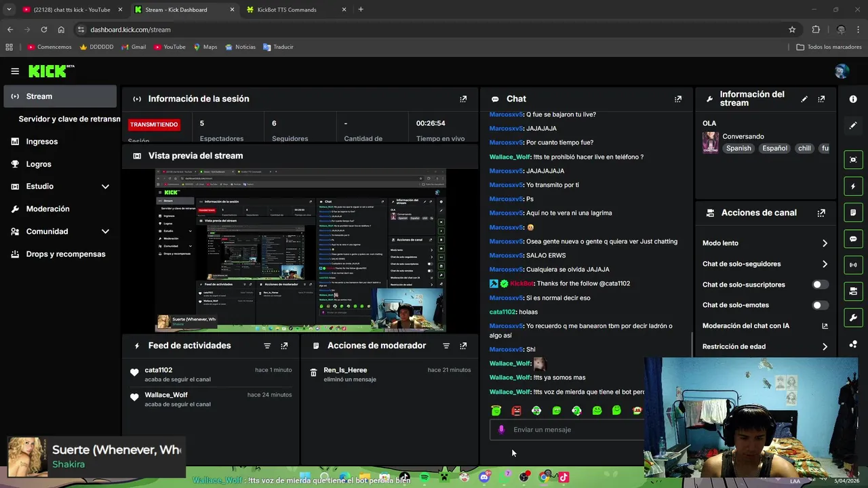Open Servidor y clave de retransmisión page

tap(68, 119)
